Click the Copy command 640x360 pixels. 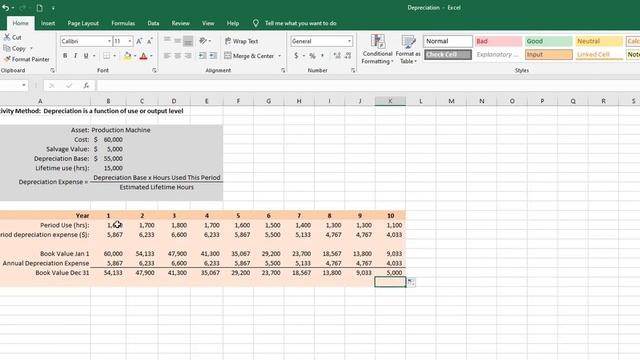[x=15, y=48]
